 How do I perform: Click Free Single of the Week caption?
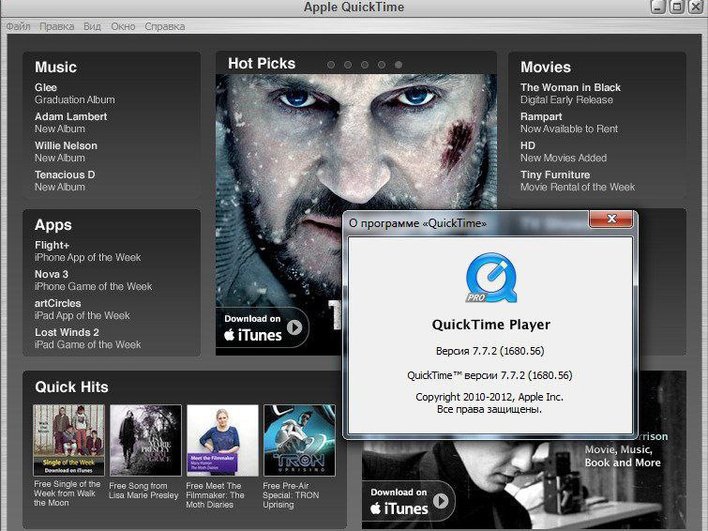click(67, 494)
